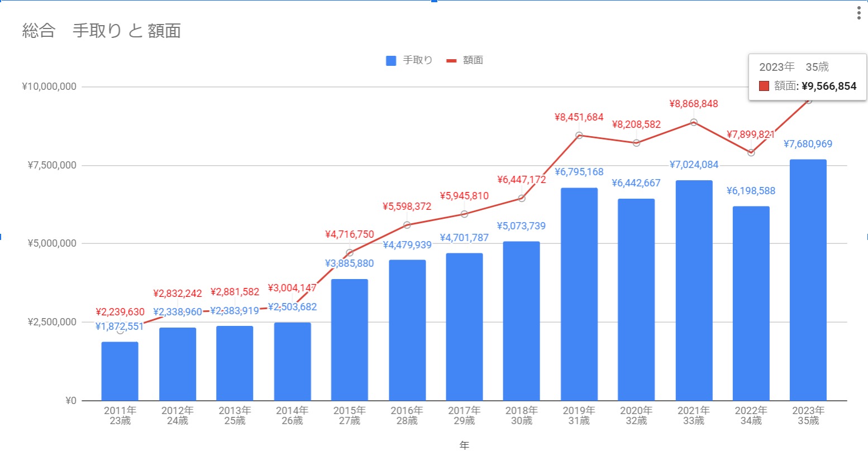The height and width of the screenshot is (471, 868).
Task: Click the red 額面 legend line marker
Action: tap(452, 60)
